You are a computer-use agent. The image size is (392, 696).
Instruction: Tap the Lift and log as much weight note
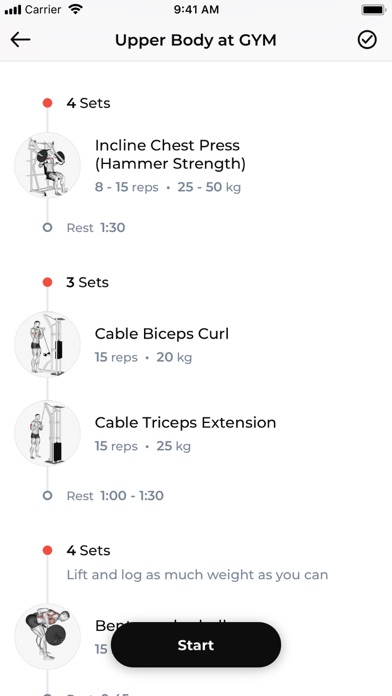click(x=197, y=575)
